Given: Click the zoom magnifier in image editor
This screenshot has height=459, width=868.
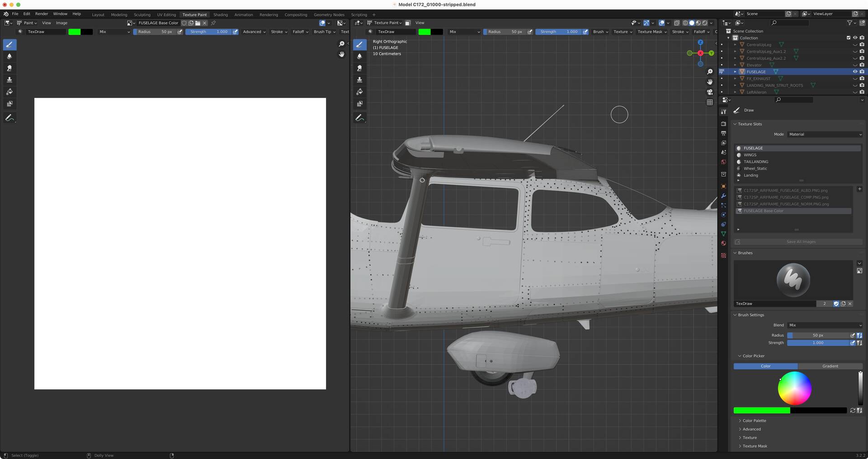Looking at the screenshot, I should pyautogui.click(x=341, y=44).
